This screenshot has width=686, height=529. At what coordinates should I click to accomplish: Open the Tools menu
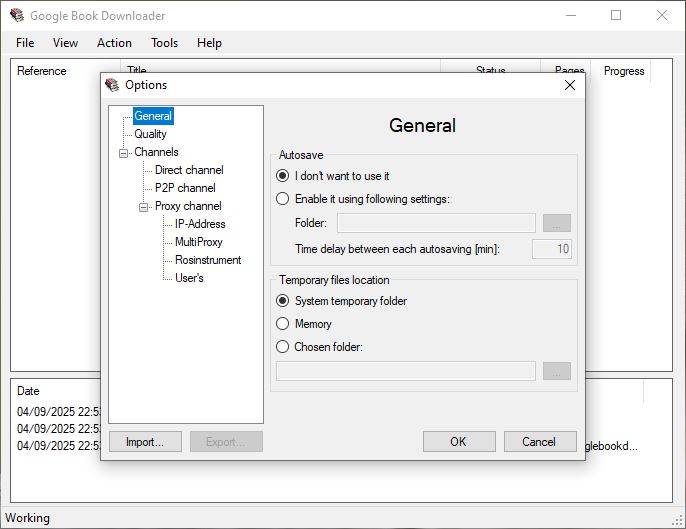click(164, 43)
